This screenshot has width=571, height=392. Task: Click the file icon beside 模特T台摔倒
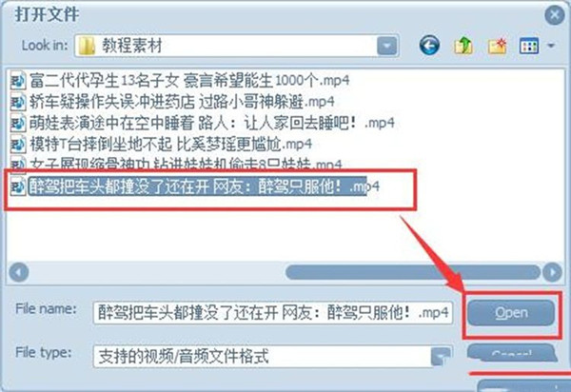(x=18, y=145)
